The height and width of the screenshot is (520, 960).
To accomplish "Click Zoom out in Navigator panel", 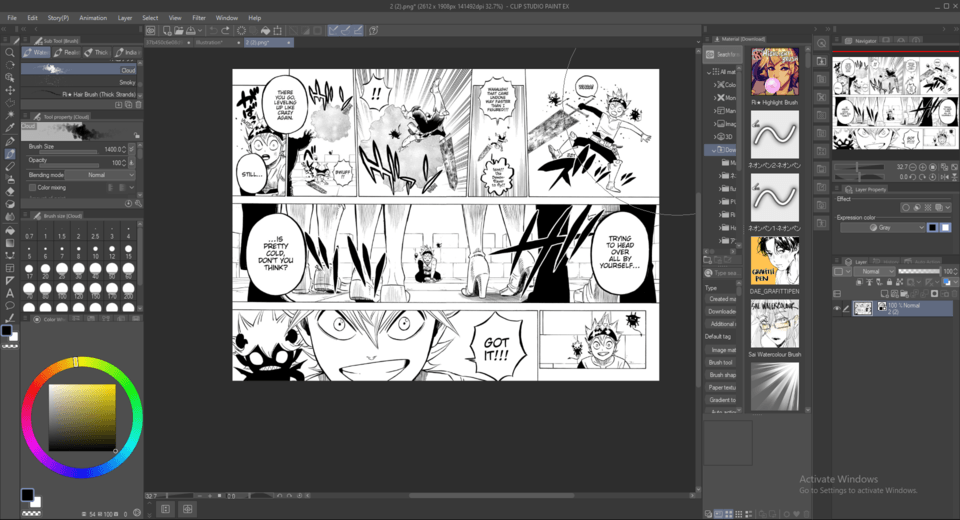I will click(x=913, y=167).
